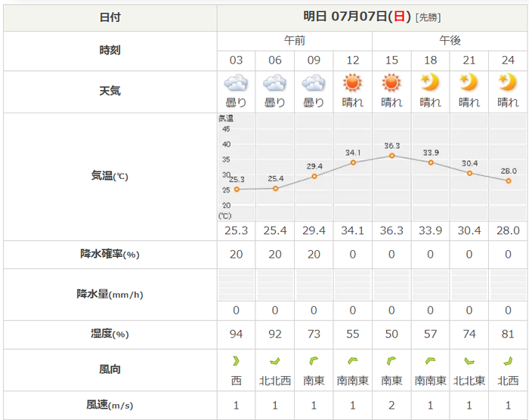This screenshot has height=420, width=529.
Task: Click the 20 precipitation chance under hour 06
Action: [274, 255]
